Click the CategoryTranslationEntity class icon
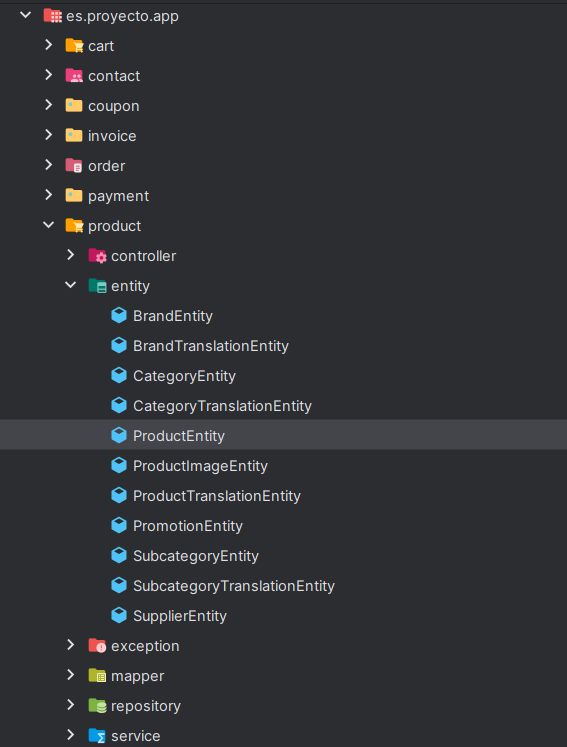 pos(119,405)
